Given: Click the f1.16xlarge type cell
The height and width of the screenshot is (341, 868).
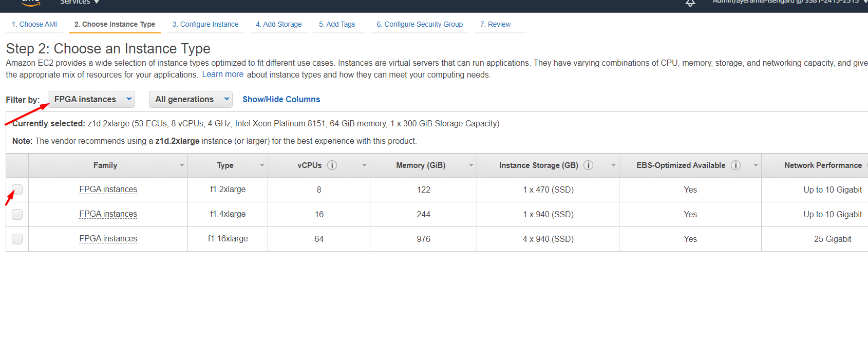Looking at the screenshot, I should (228, 239).
